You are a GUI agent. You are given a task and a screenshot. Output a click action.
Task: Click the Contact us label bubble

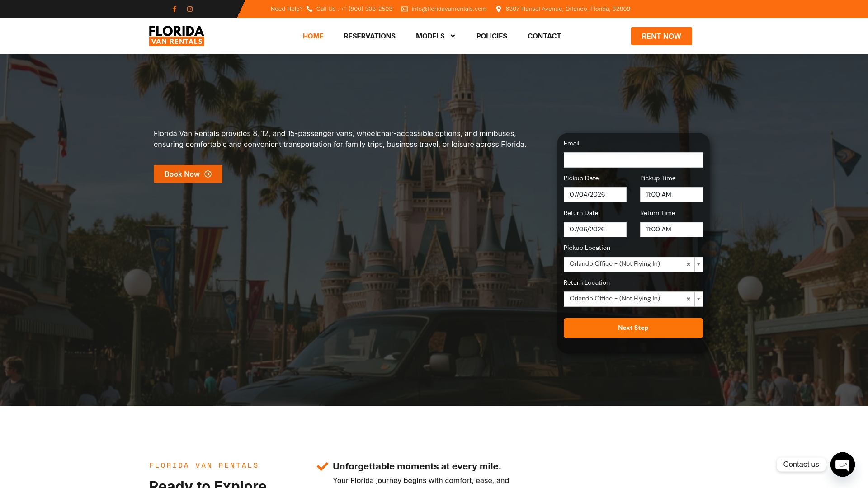[801, 465]
